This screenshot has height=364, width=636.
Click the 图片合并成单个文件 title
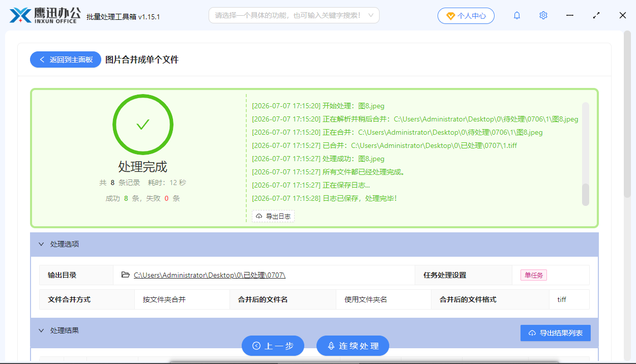click(x=142, y=59)
